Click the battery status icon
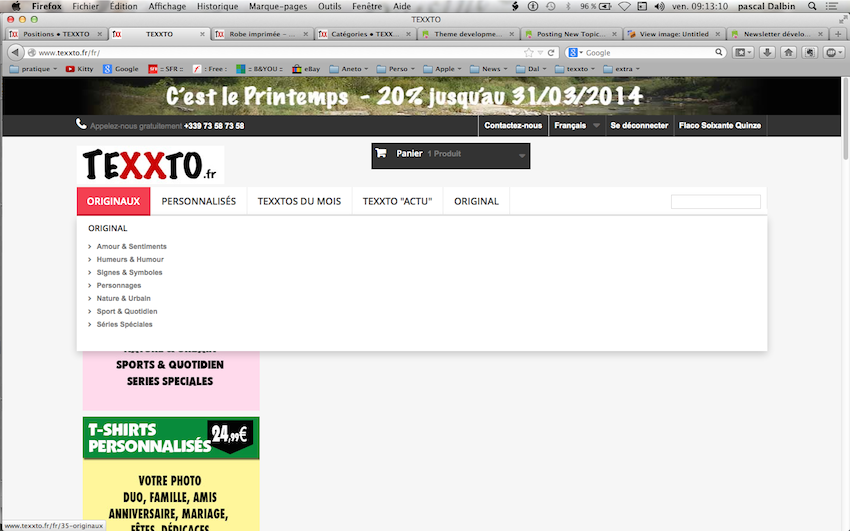The width and height of the screenshot is (850, 531). [606, 7]
